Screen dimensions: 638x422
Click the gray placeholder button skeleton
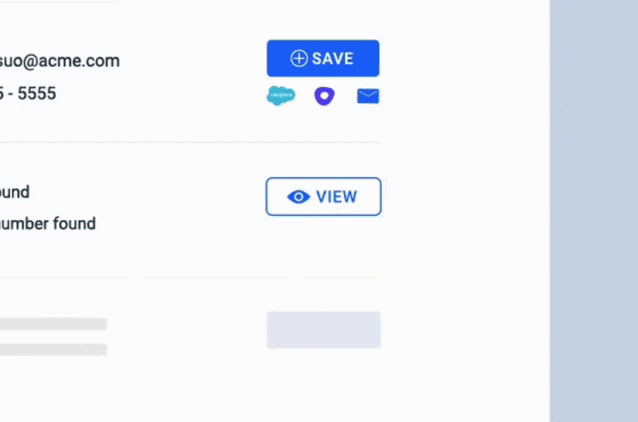(x=324, y=330)
